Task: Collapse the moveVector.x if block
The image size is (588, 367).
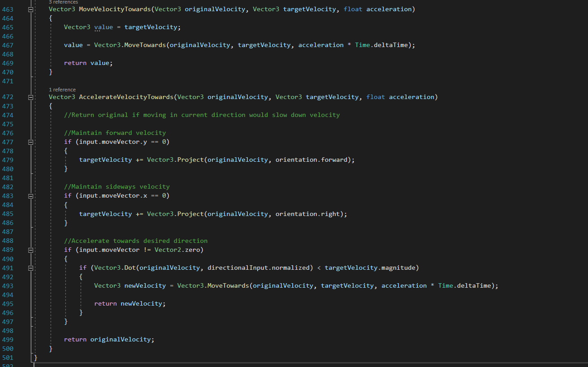Action: click(x=30, y=196)
